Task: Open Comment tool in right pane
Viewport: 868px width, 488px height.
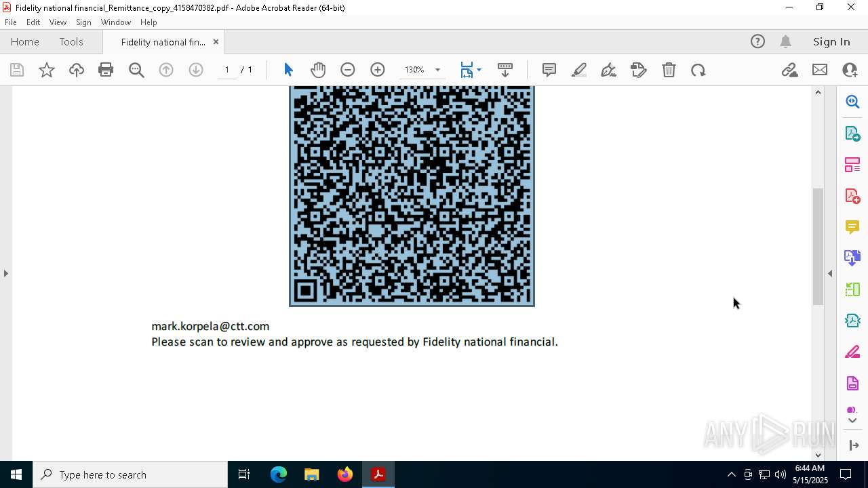Action: (852, 226)
